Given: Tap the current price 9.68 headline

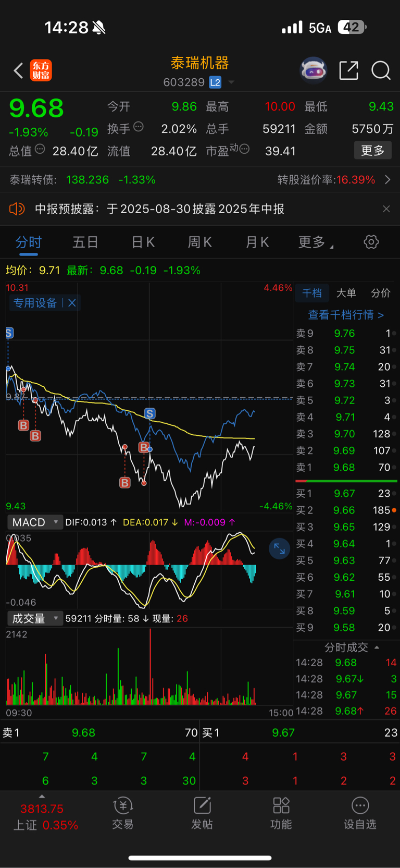Looking at the screenshot, I should (x=36, y=108).
